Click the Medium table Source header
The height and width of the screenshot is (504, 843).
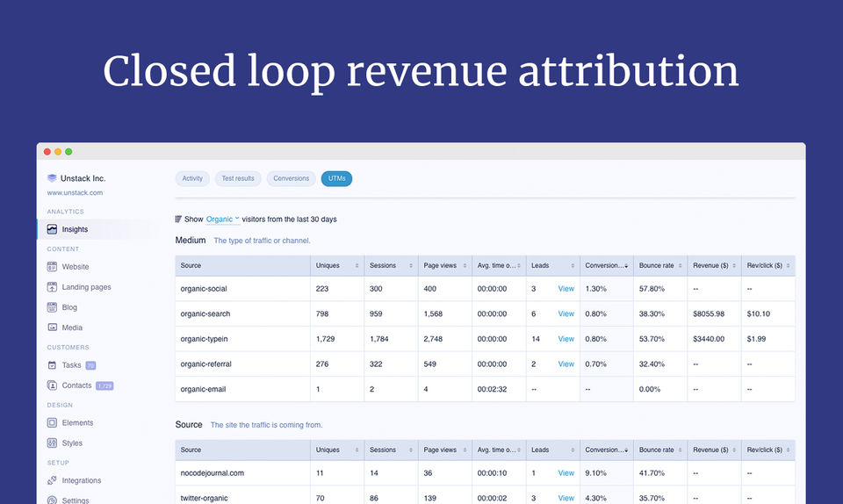tap(243, 266)
